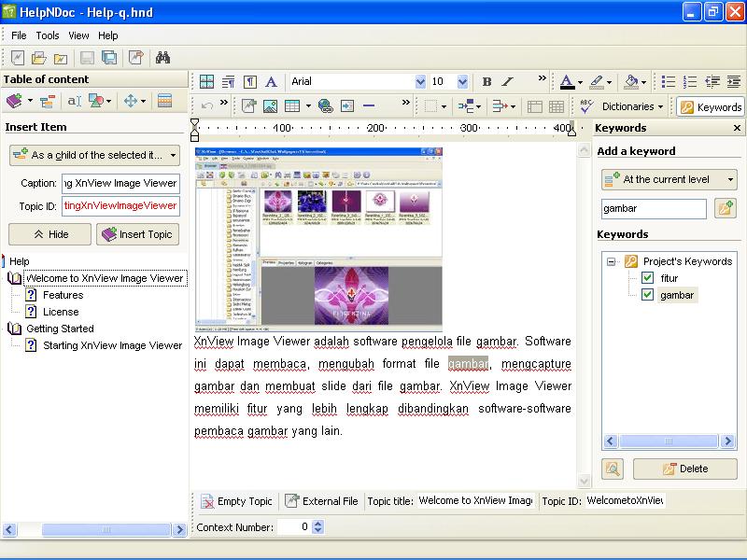Image resolution: width=747 pixels, height=560 pixels.
Task: Click the binoculars find icon
Action: point(162,58)
